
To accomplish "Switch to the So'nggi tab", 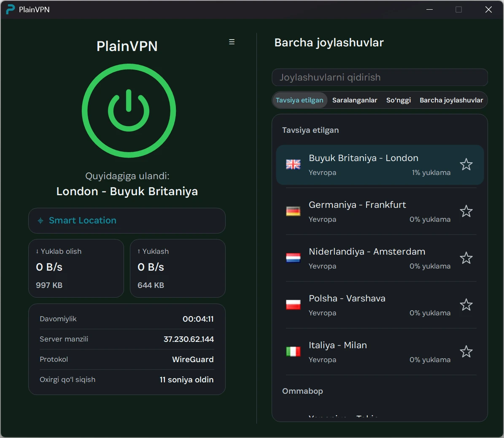I will [x=399, y=100].
